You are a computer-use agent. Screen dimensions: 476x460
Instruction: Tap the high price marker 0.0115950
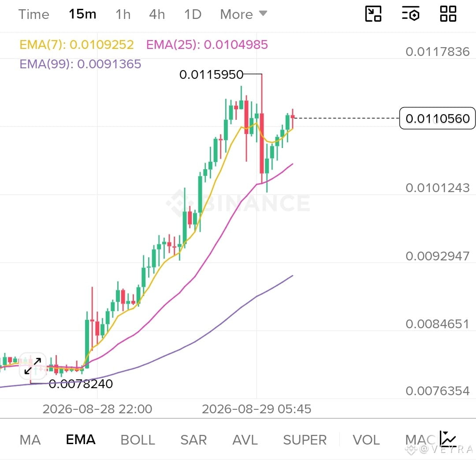(211, 74)
